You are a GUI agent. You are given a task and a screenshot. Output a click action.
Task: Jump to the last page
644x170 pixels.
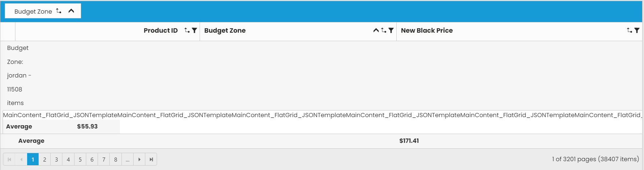point(151,159)
